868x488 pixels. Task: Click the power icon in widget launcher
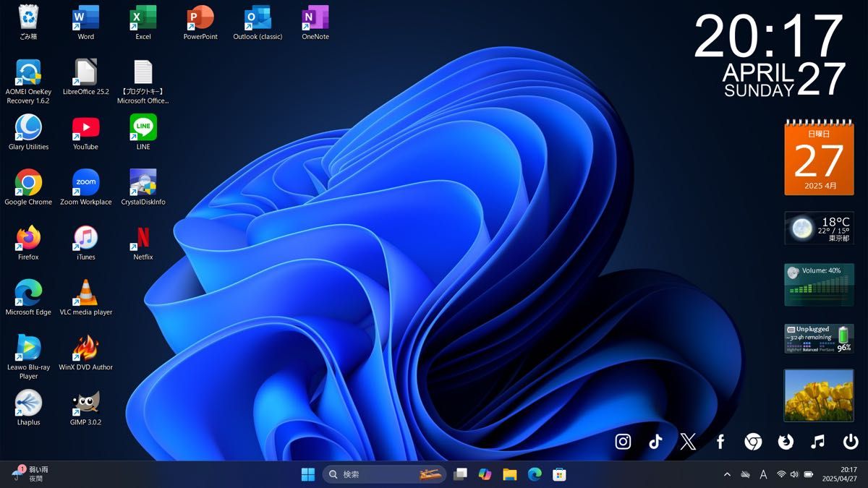[x=851, y=442]
